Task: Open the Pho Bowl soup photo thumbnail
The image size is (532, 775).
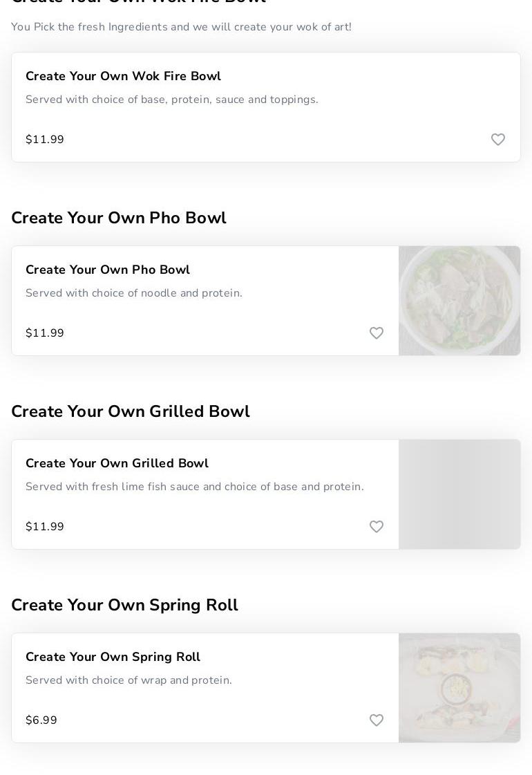Action: point(459,301)
